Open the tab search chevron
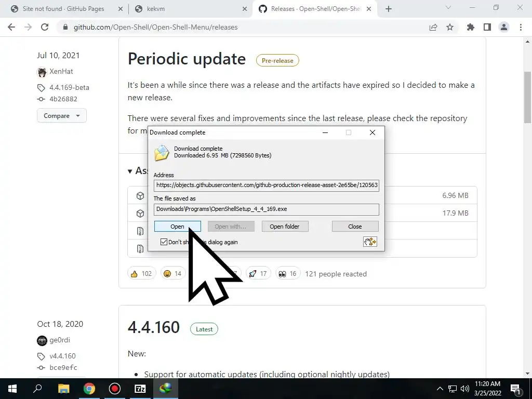Screen dimensions: 532x399 tap(448, 7)
